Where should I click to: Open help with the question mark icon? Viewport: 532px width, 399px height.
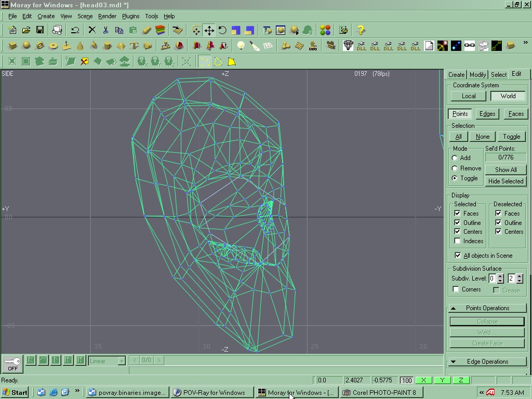(361, 30)
